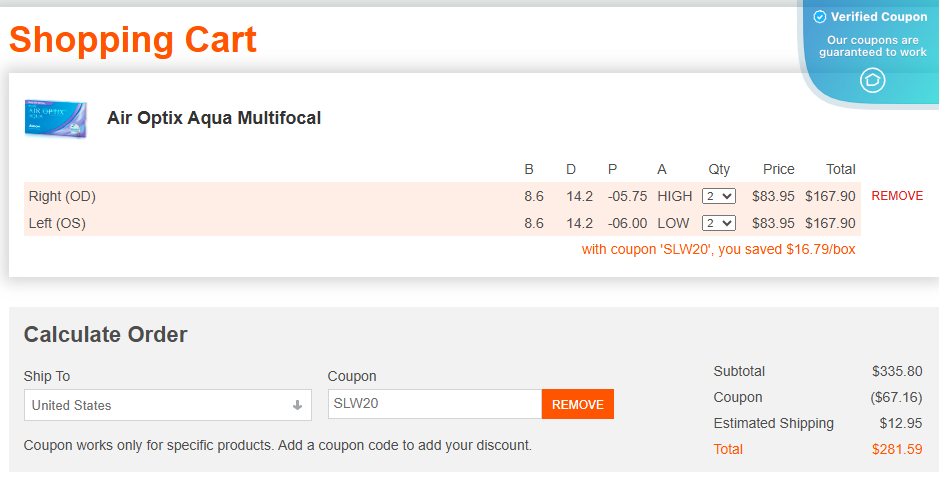Click the Verified Coupon checkmark icon
This screenshot has height=480, width=939.
(820, 17)
